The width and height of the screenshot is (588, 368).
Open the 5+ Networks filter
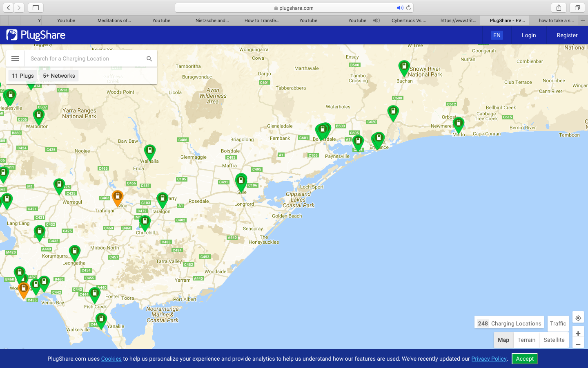point(59,76)
